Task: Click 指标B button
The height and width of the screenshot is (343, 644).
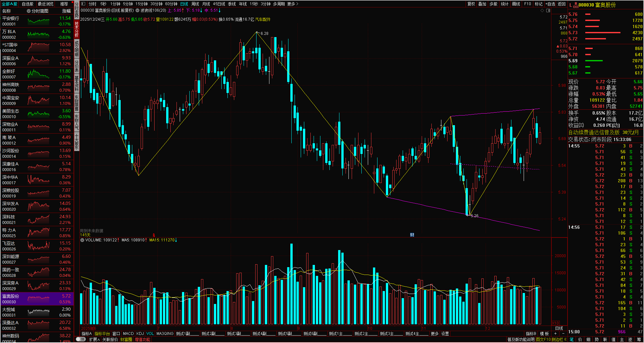Action: click(x=531, y=334)
